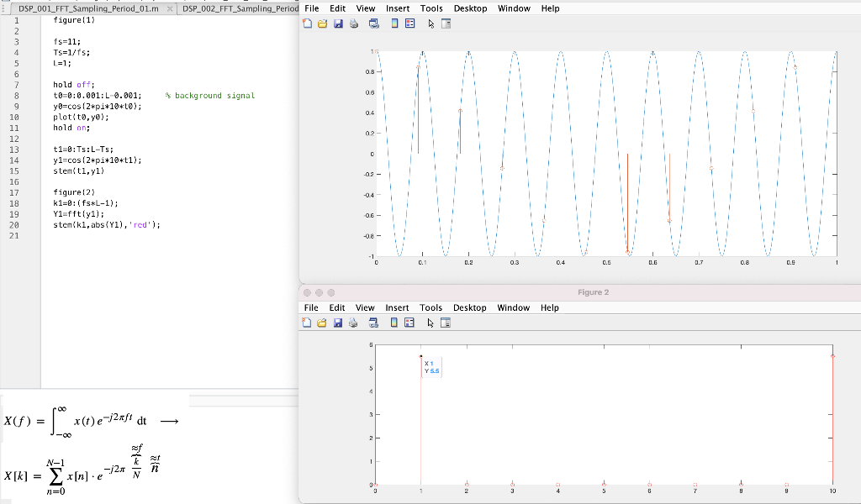861x504 pixels.
Task: Click code line 'y0=cos(2*pi*10*t0);'
Action: click(x=98, y=107)
